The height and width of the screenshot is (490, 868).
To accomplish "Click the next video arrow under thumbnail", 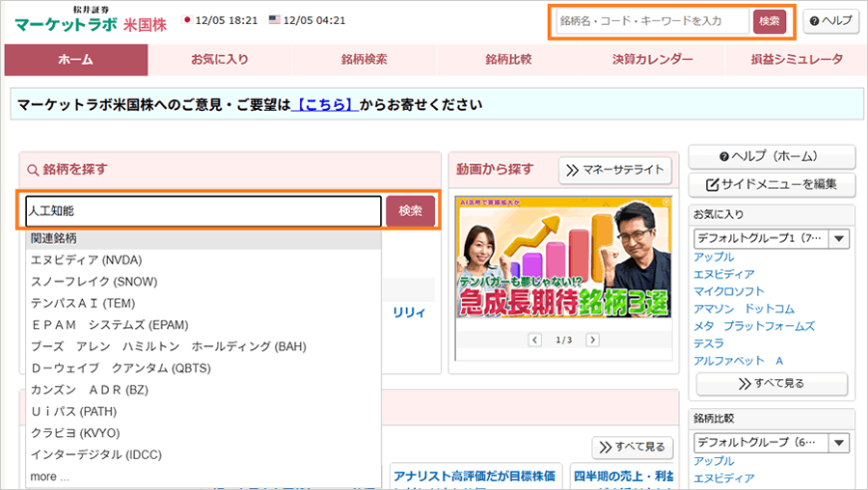I will coord(592,340).
